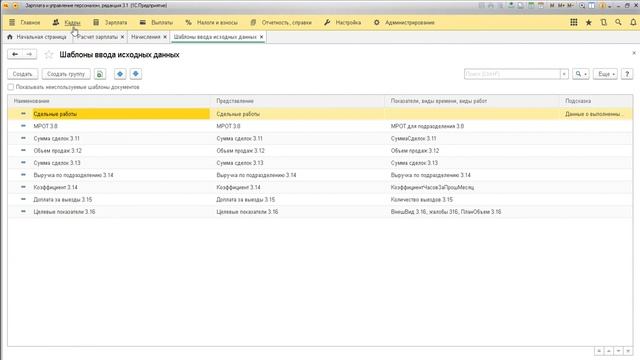Open help with the question mark button

pos(627,74)
